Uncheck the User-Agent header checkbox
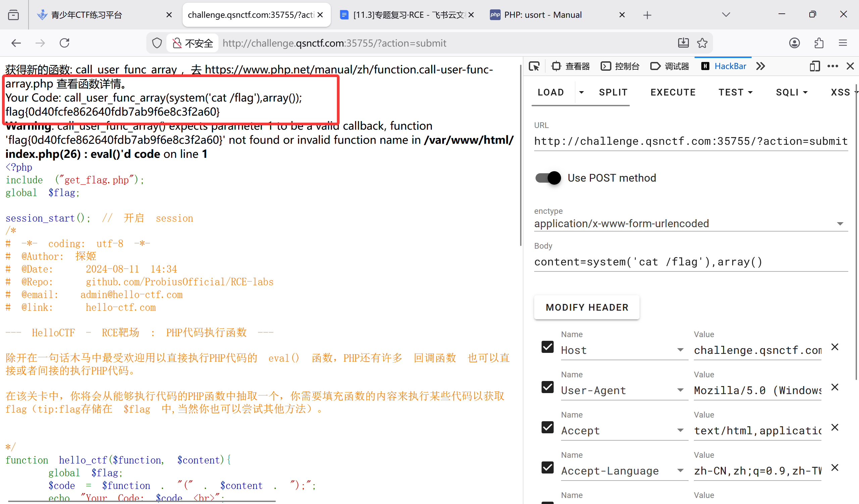Image resolution: width=859 pixels, height=504 pixels. 547,387
